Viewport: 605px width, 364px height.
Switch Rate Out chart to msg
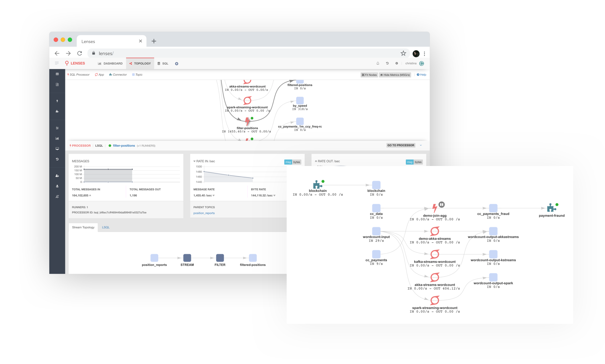click(409, 162)
